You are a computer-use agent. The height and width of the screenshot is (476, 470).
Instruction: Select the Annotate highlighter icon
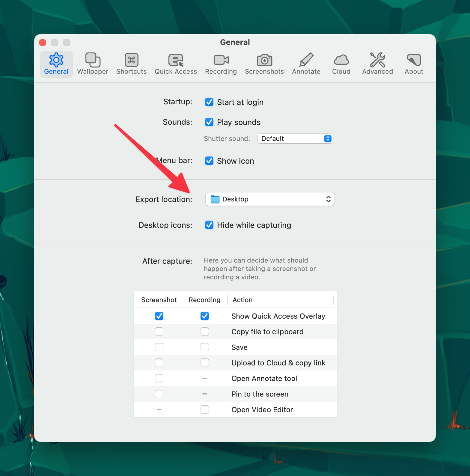click(306, 60)
